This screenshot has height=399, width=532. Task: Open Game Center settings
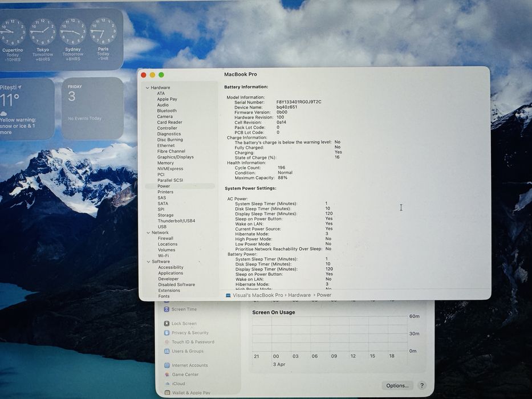pyautogui.click(x=185, y=374)
